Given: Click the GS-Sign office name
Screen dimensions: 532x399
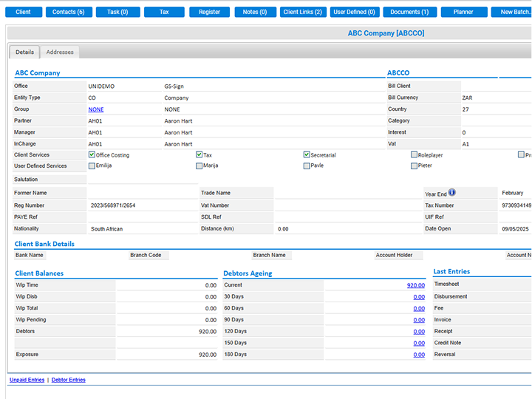Looking at the screenshot, I should (174, 86).
